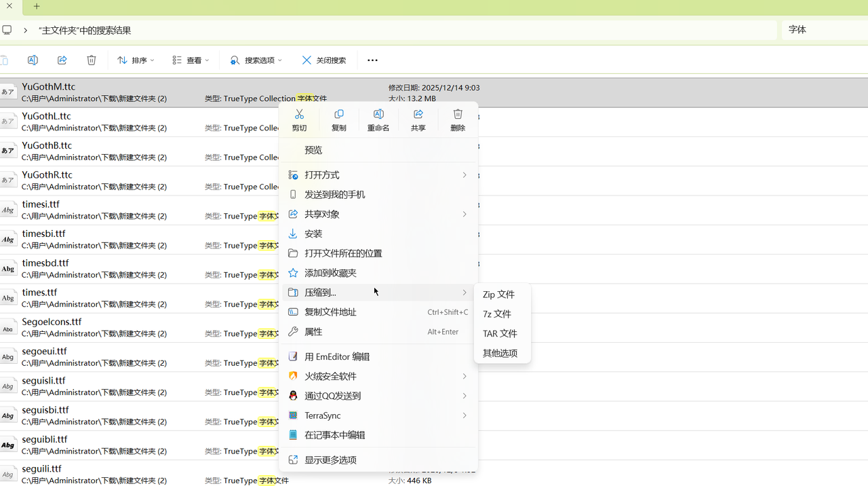This screenshot has height=486, width=868.
Task: Expand the 共享对象 submenu arrow
Action: click(465, 214)
